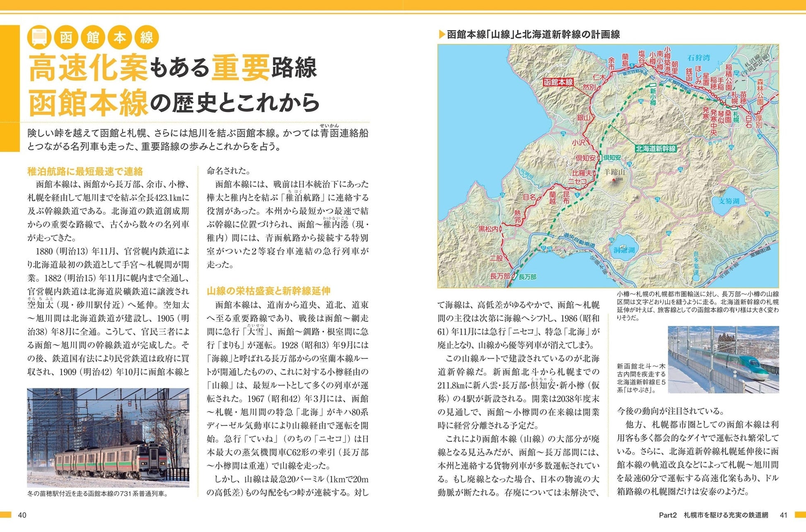Click the headline 高速化案もある重要路線
Image resolution: width=806 pixels, height=532 pixels.
pos(173,68)
